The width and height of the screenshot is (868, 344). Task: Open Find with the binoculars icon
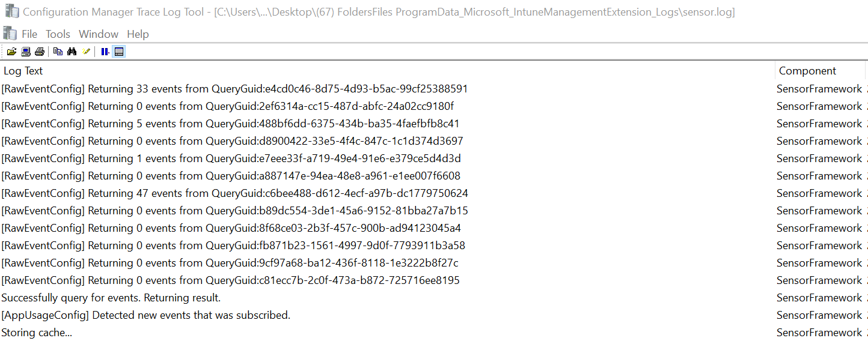tap(72, 52)
